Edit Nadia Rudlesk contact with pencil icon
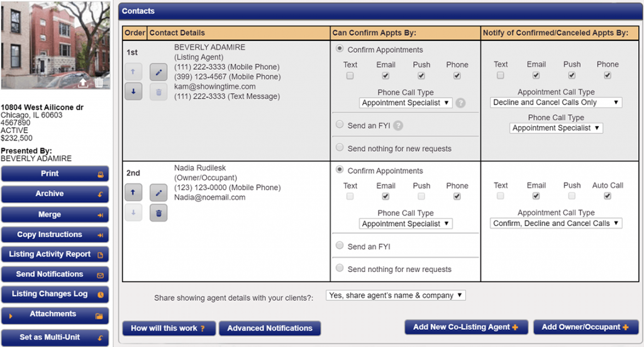This screenshot has height=347, width=644. tap(158, 193)
